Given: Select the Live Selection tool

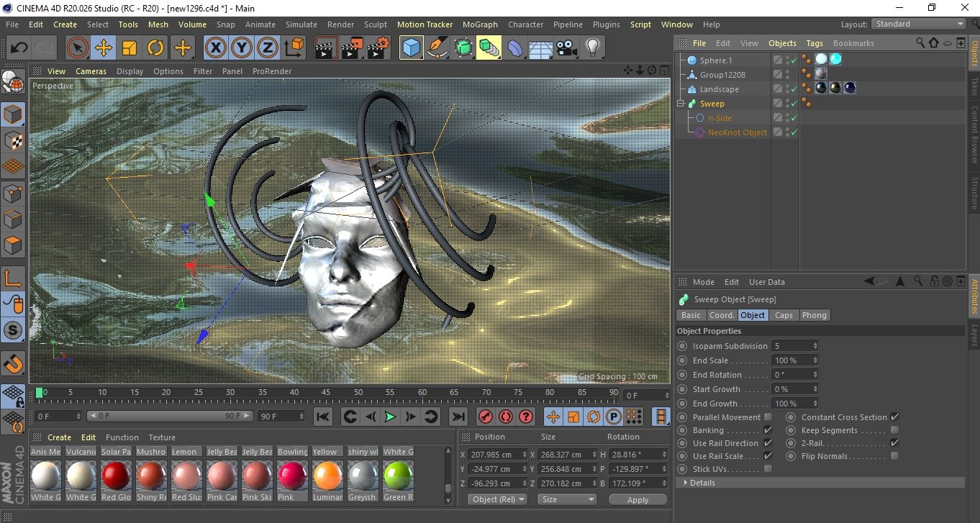Looking at the screenshot, I should [78, 48].
